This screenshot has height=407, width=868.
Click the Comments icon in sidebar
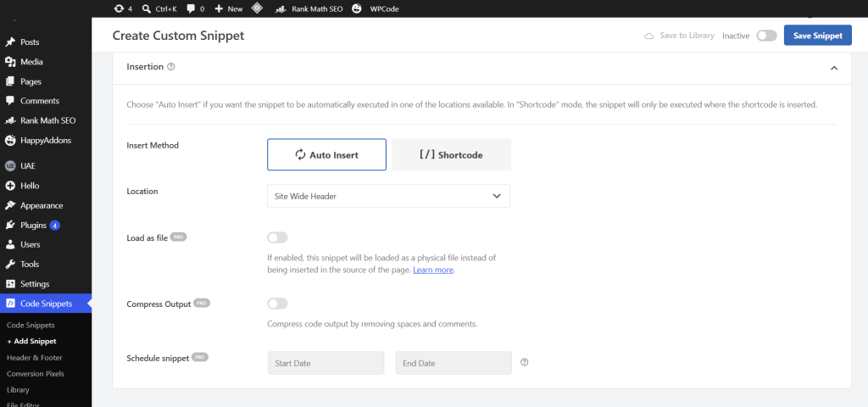(10, 101)
